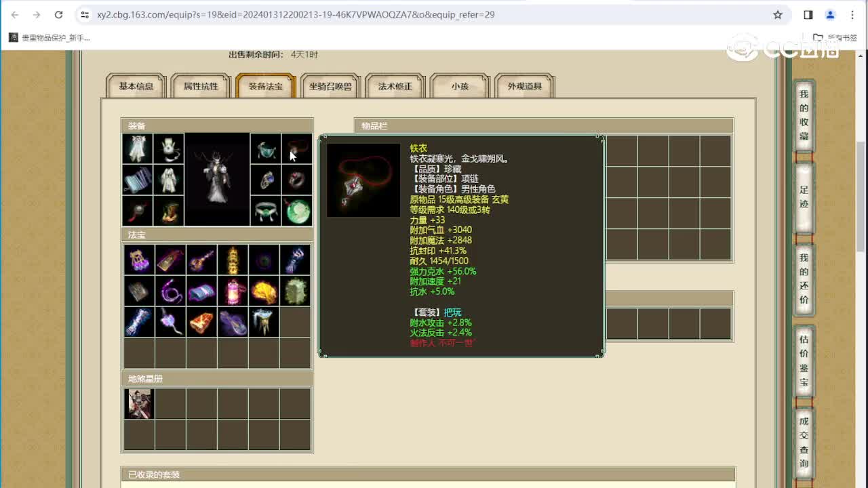Switch to the 法术修正 tab
This screenshot has height=488, width=868.
click(x=395, y=86)
